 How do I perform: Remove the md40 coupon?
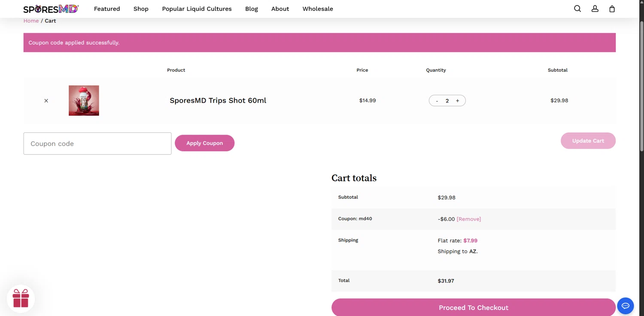(x=469, y=219)
